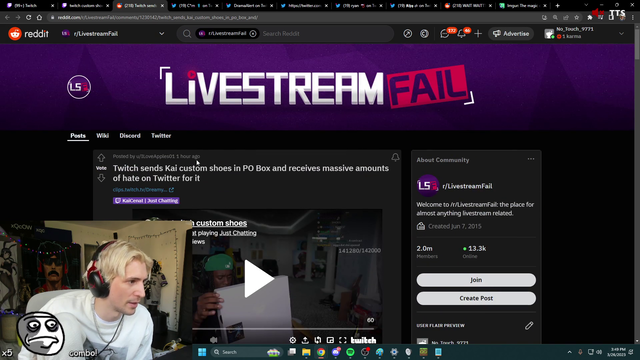Toggle clip theater mode
The height and width of the screenshot is (360, 640).
tap(318, 340)
